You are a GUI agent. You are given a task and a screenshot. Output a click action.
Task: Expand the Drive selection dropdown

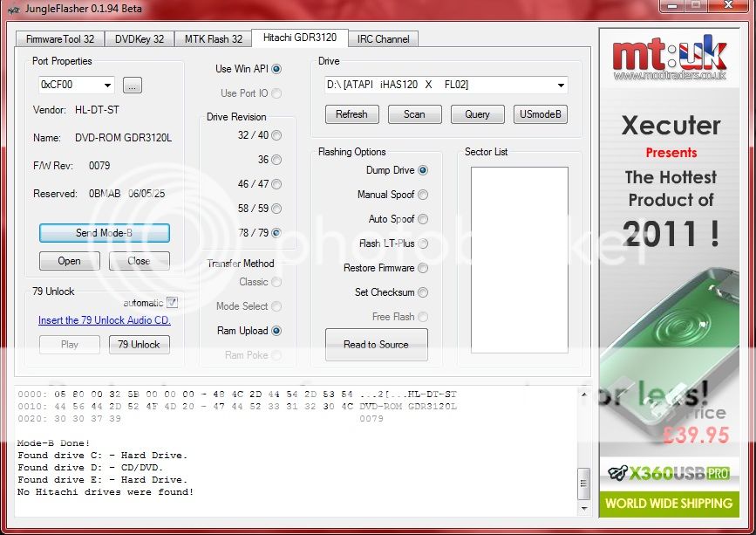559,86
